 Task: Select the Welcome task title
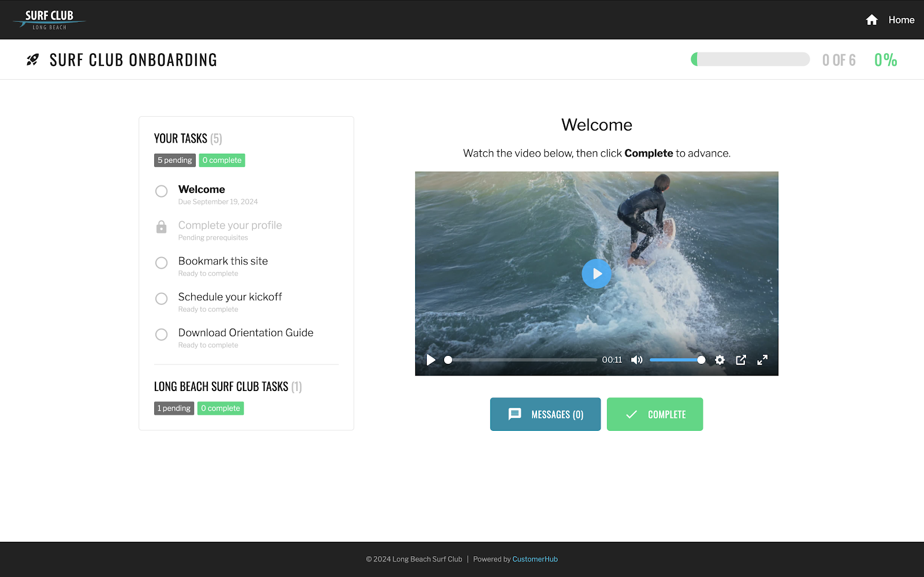tap(202, 189)
